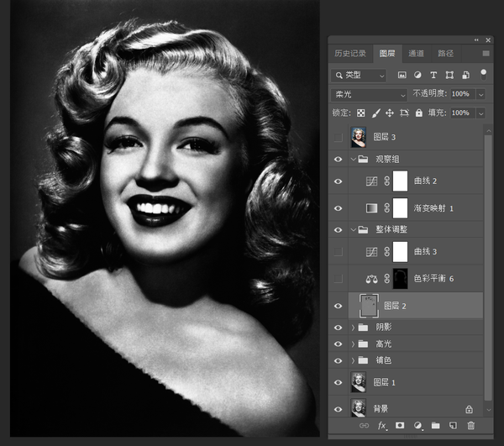Click the delete layer trash icon

(x=470, y=426)
